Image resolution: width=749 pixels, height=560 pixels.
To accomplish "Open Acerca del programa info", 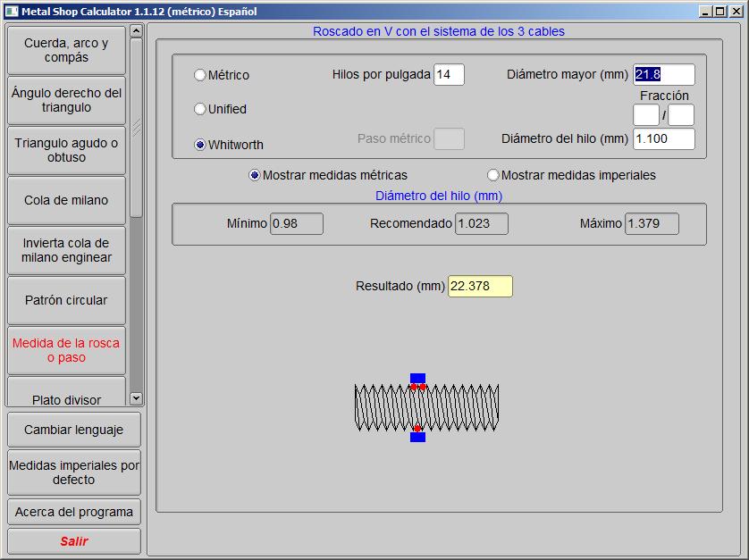I will 74,512.
